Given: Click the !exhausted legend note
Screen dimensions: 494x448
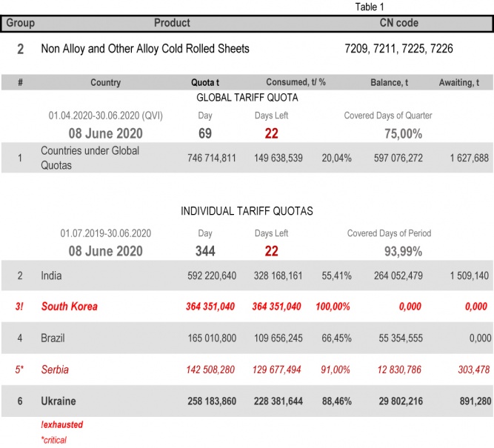Looking at the screenshot, I should [62, 425].
